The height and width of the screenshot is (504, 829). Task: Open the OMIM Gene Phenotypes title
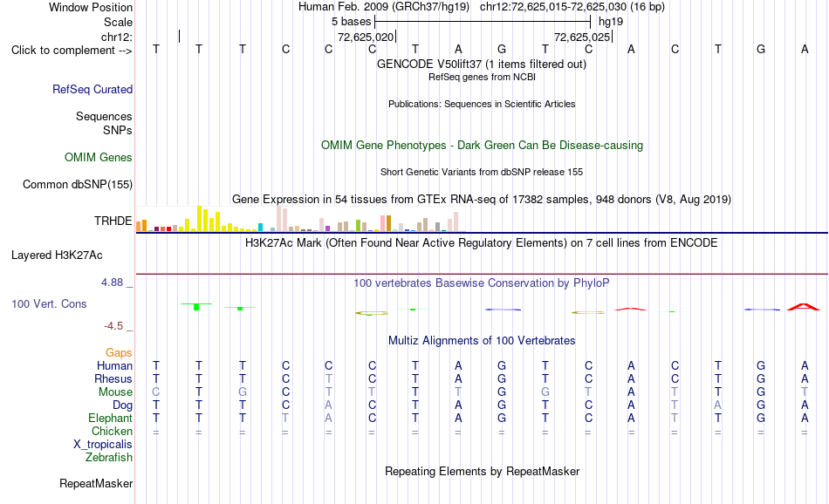pyautogui.click(x=483, y=146)
